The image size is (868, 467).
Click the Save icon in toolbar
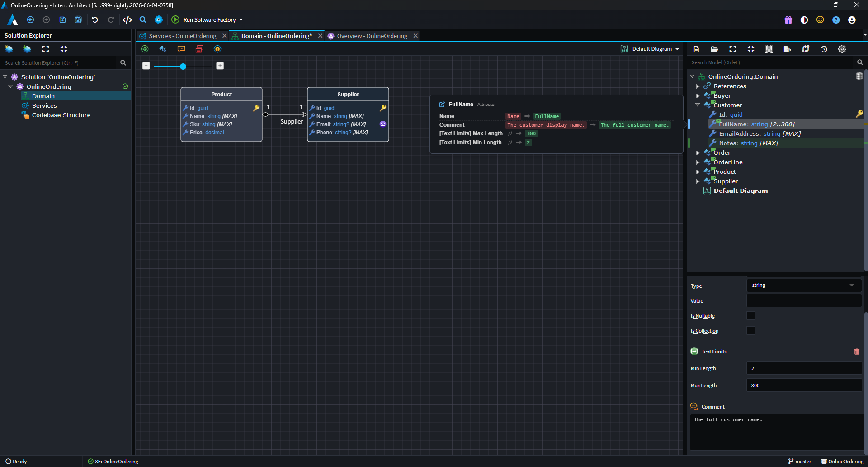[62, 20]
